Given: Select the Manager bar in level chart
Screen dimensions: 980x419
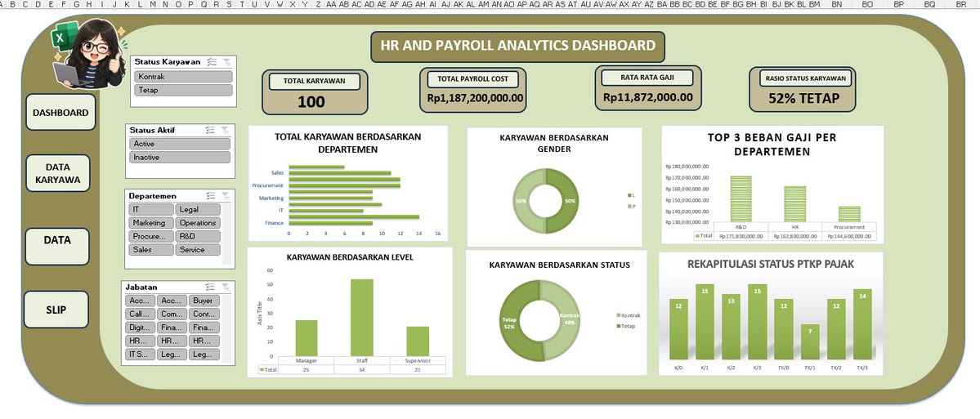Looking at the screenshot, I should pyautogui.click(x=307, y=338).
